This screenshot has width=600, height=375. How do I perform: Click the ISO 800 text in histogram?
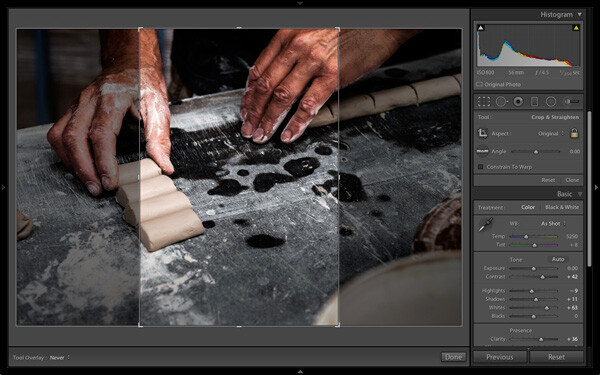(486, 72)
